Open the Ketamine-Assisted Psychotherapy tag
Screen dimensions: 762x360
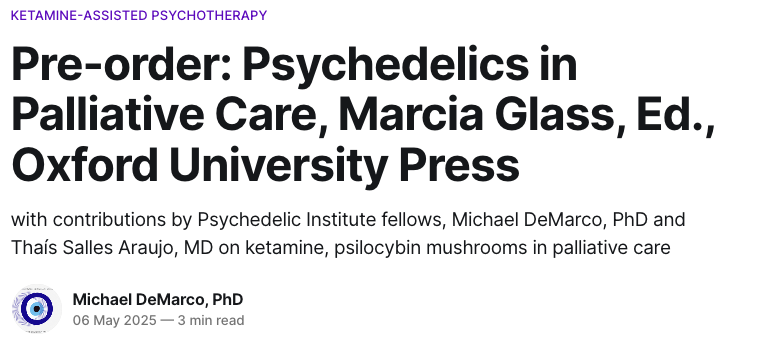(x=139, y=15)
